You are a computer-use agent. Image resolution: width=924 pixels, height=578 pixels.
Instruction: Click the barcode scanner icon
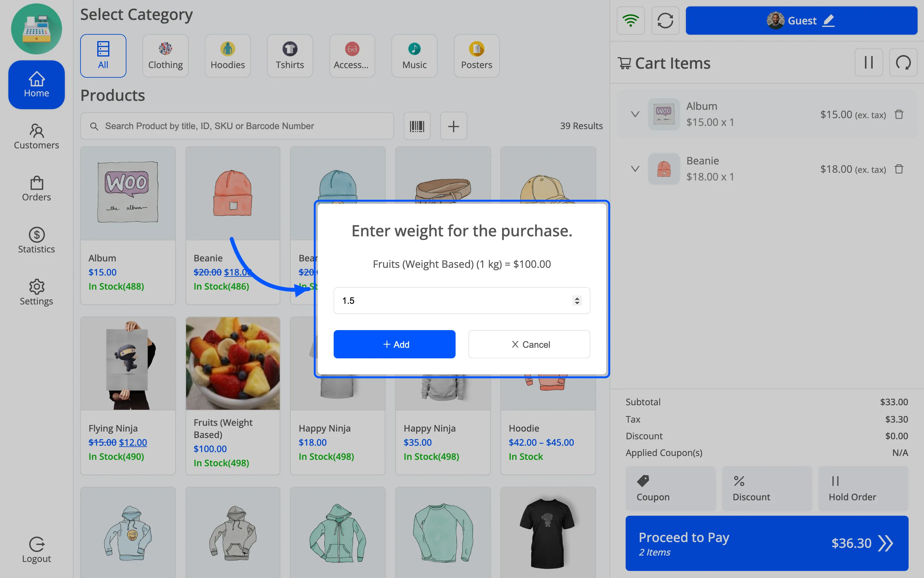pyautogui.click(x=417, y=126)
